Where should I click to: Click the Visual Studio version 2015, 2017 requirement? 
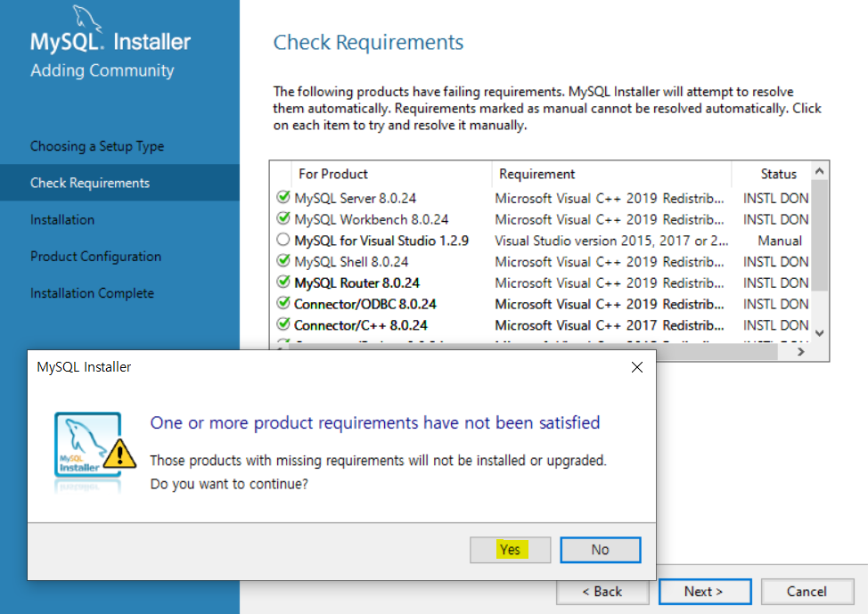coord(611,241)
